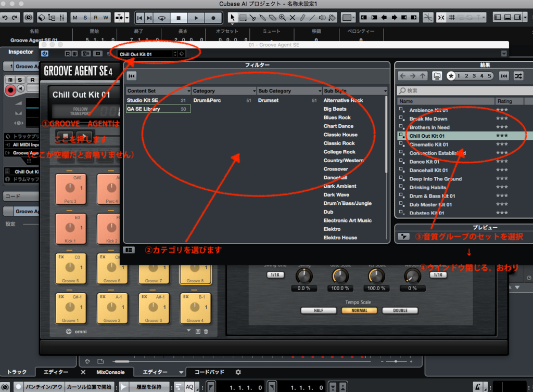Viewport: 533px width, 392px height.
Task: Toggle filter layout icon below list
Action: point(129,250)
